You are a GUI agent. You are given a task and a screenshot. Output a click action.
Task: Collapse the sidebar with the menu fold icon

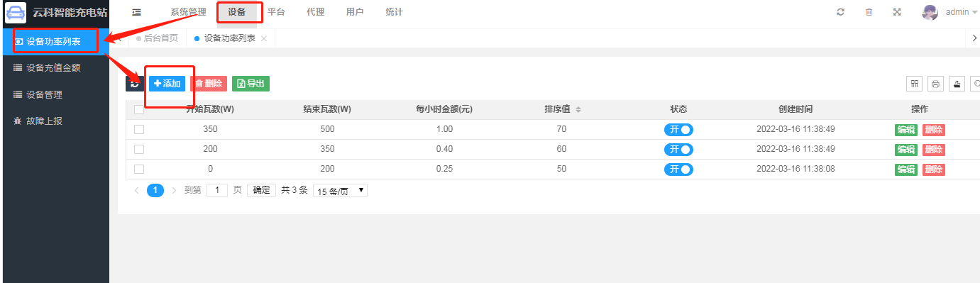[x=136, y=12]
